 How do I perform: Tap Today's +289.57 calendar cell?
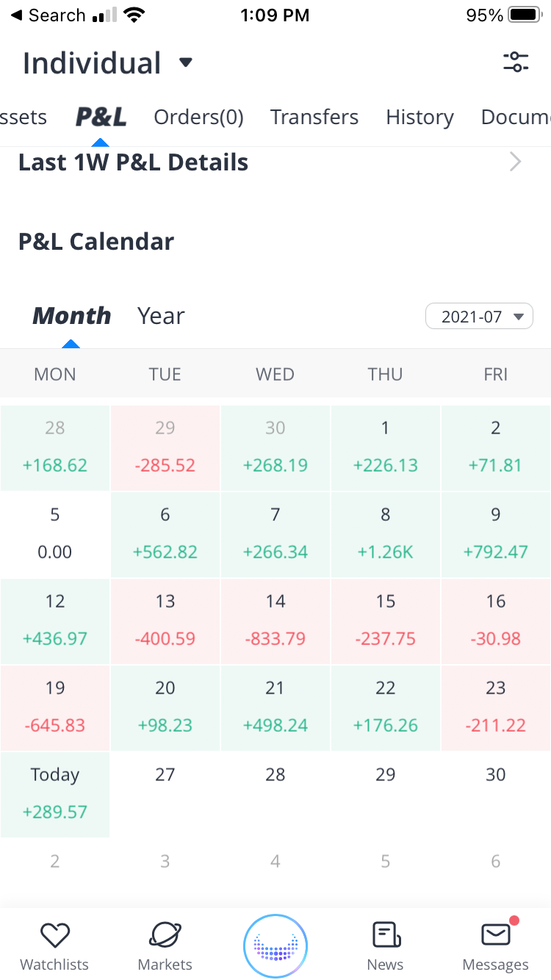point(55,794)
